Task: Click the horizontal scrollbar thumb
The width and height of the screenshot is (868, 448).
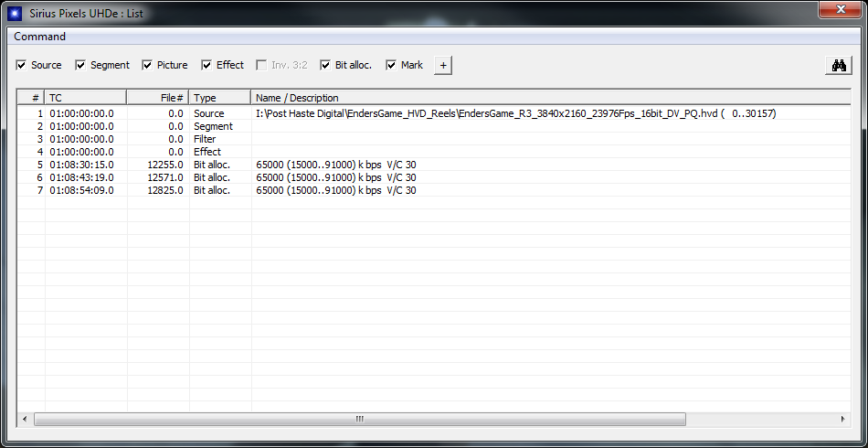Action: point(360,420)
